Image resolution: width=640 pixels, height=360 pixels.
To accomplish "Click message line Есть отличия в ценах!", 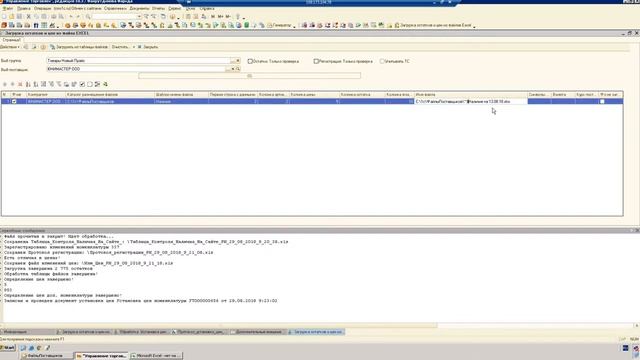I will 32,258.
